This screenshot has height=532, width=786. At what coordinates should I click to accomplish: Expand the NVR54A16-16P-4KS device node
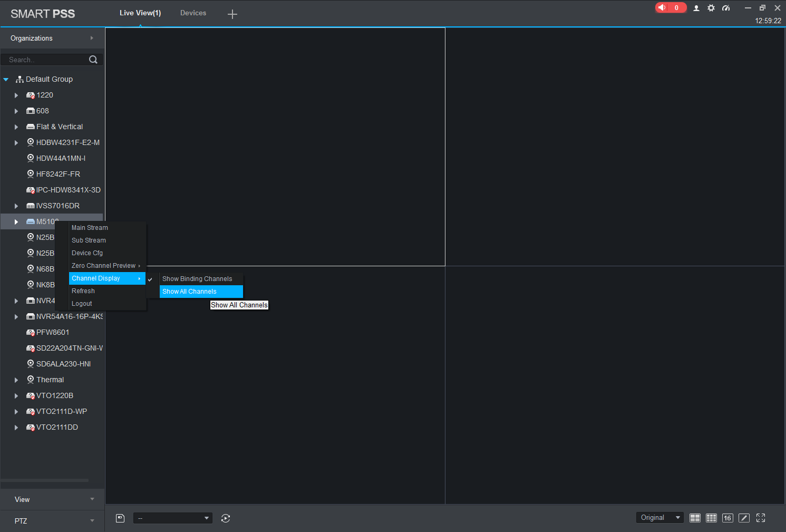point(16,317)
